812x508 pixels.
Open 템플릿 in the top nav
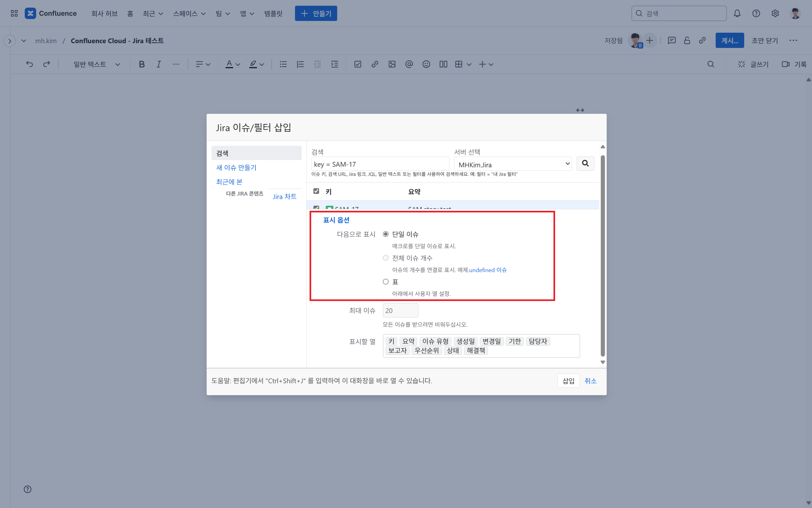pos(273,13)
